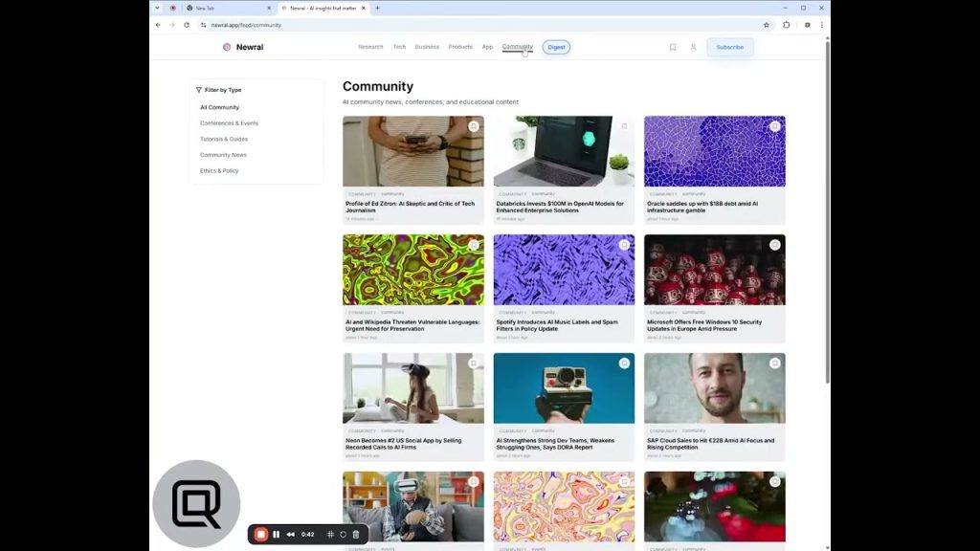Toggle bookmark on the Neon article card
The width and height of the screenshot is (980, 551).
[474, 364]
